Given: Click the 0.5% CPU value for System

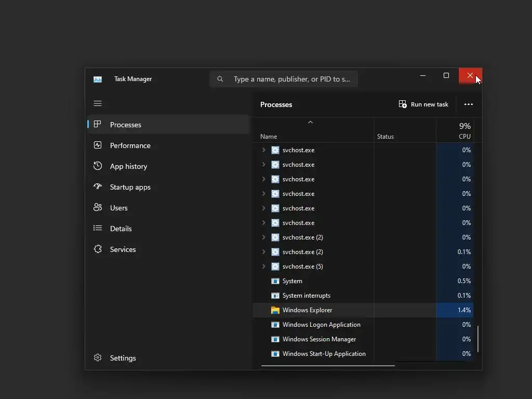Looking at the screenshot, I should [x=464, y=281].
